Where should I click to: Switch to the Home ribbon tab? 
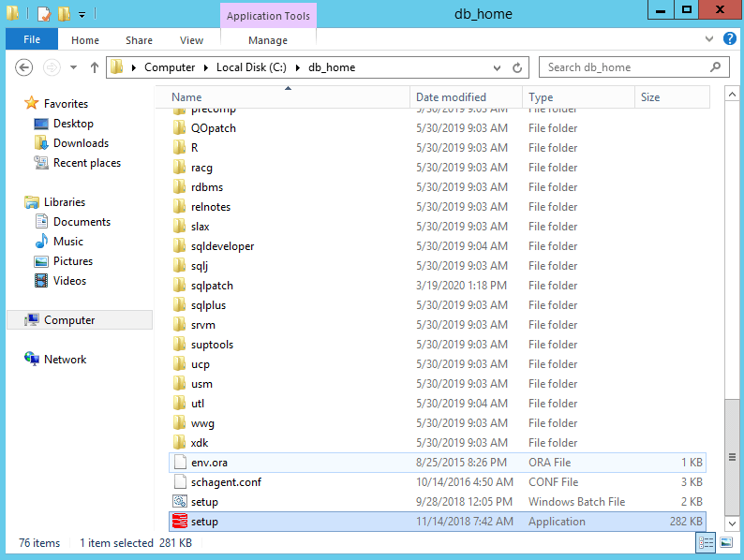click(x=85, y=40)
